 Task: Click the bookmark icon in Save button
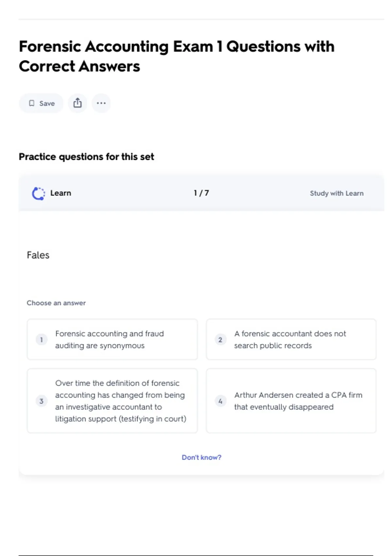coord(32,103)
